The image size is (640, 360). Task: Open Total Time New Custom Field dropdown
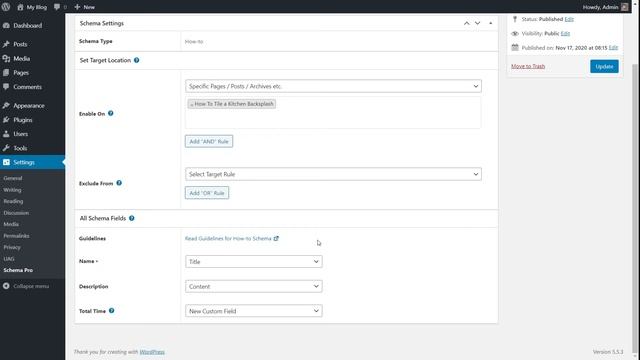tap(253, 311)
